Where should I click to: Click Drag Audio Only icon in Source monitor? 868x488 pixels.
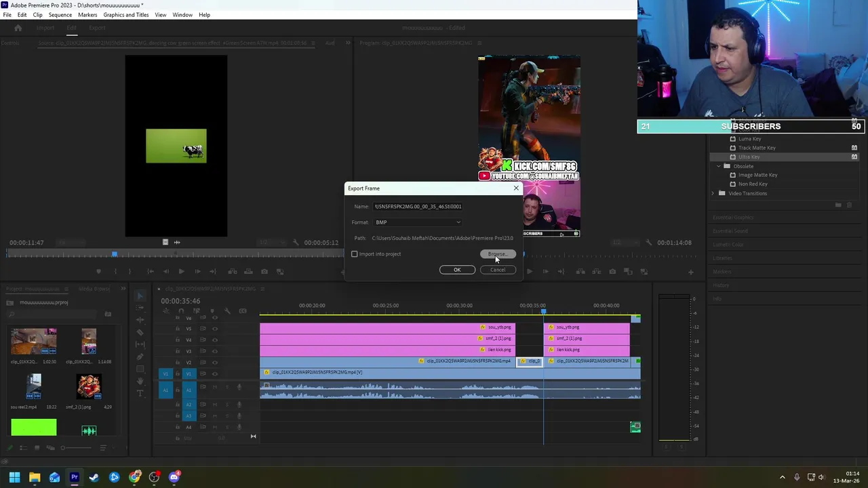click(x=177, y=242)
